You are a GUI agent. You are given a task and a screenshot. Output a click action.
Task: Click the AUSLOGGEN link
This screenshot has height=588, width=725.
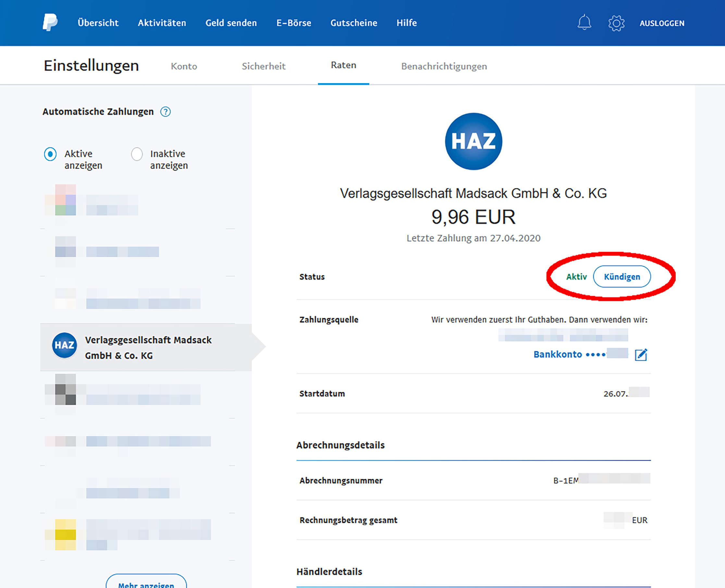tap(662, 23)
